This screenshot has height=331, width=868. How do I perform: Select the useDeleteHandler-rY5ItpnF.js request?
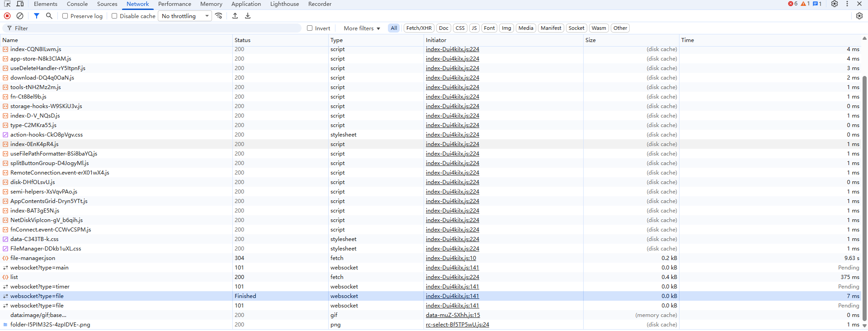point(431,68)
